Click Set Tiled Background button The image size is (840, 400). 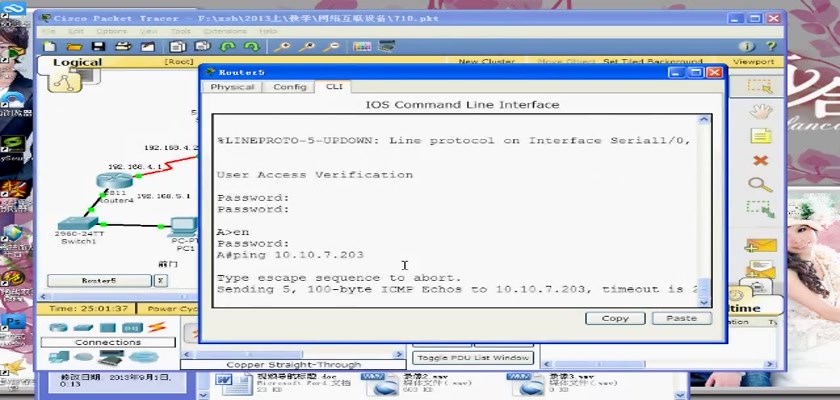(652, 62)
